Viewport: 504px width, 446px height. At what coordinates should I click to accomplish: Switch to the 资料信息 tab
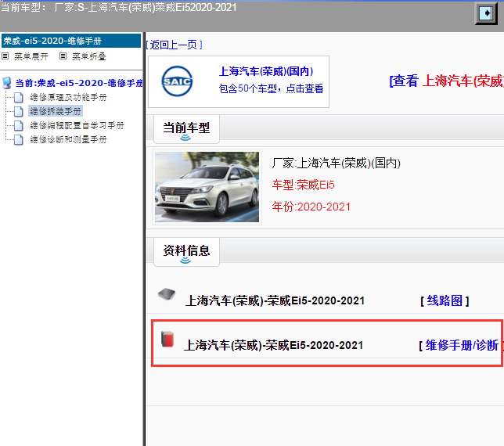pos(186,252)
